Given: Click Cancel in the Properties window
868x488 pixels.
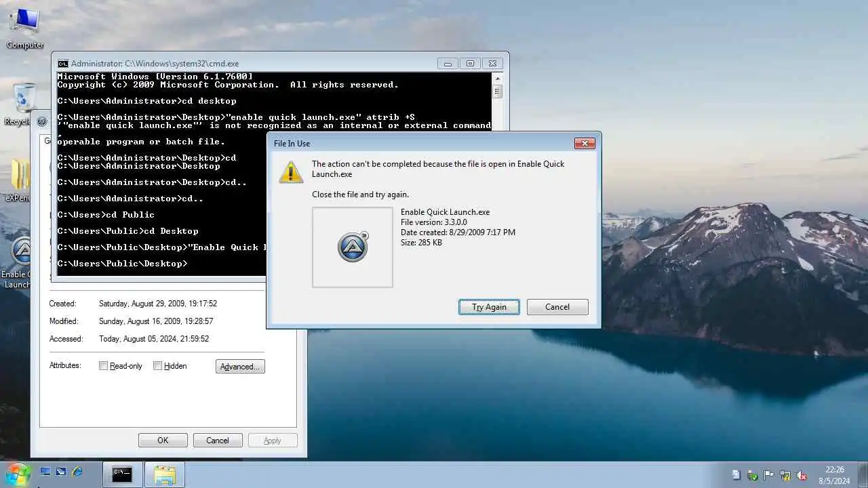Looking at the screenshot, I should point(218,441).
